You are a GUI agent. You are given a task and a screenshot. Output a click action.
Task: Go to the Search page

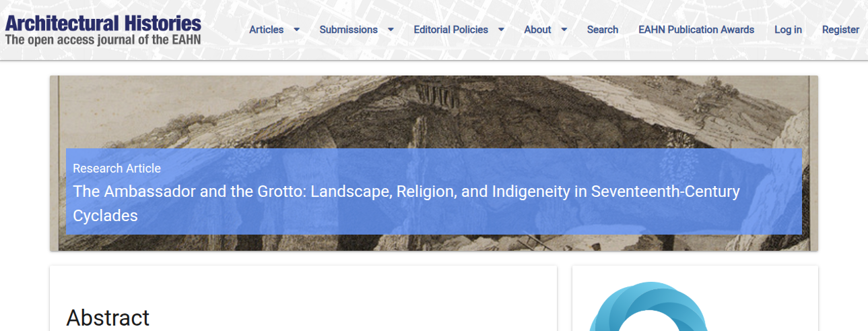pos(602,30)
